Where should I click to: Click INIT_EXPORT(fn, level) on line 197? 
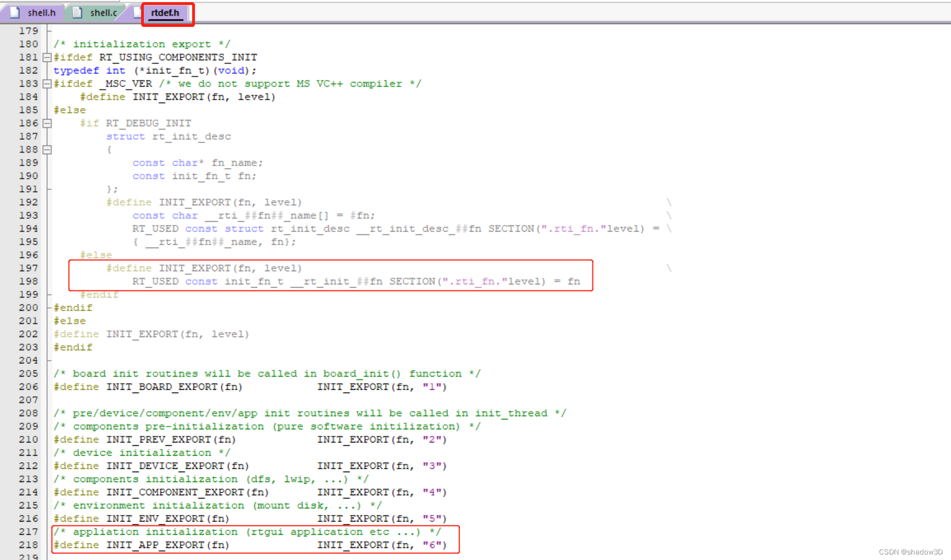[x=230, y=268]
